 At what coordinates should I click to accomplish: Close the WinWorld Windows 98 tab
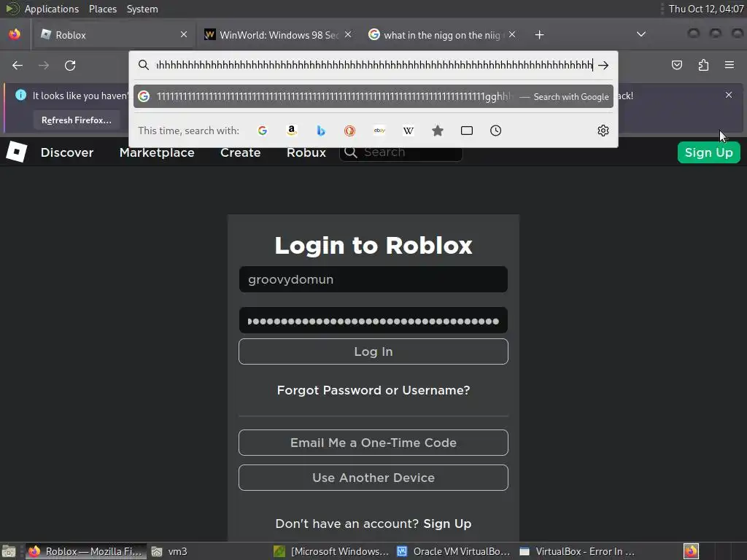click(348, 34)
